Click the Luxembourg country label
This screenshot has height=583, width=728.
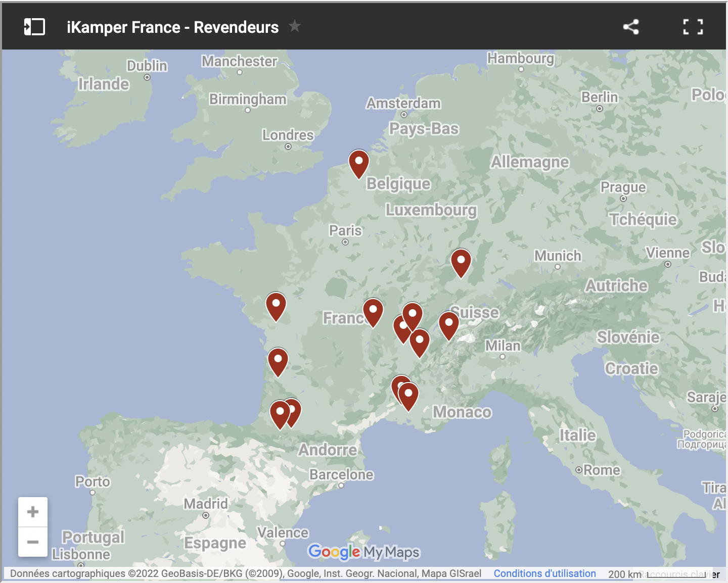point(431,210)
